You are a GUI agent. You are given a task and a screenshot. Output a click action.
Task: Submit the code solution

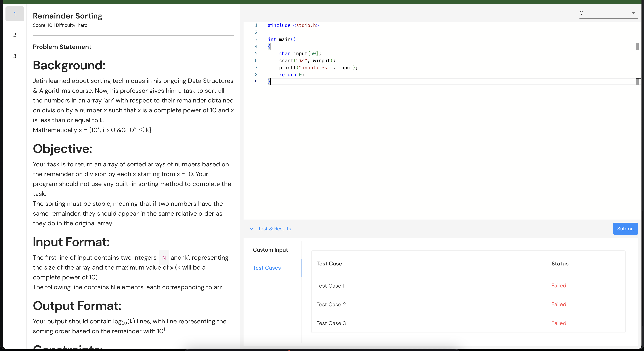625,229
